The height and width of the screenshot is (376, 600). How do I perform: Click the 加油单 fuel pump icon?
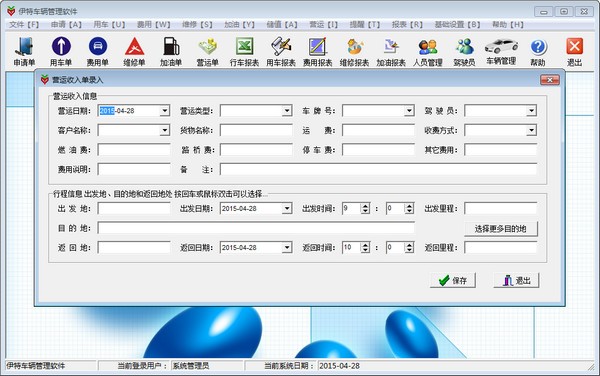click(171, 51)
